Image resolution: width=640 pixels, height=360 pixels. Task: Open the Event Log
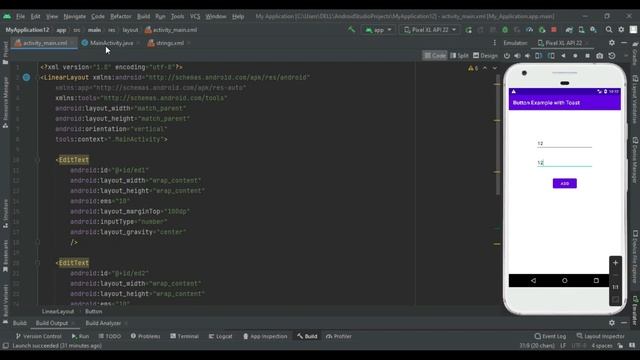(x=550, y=336)
